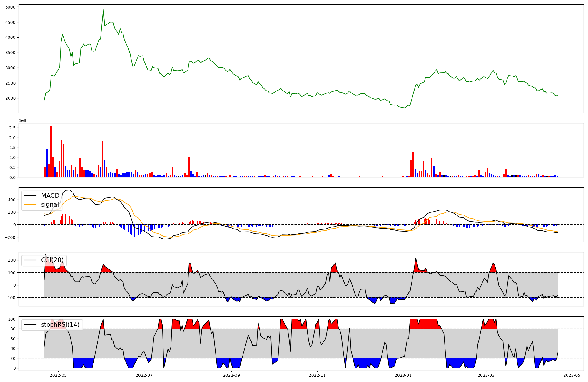Click the CCI(20) legend entry
This screenshot has width=588, height=382.
click(52, 260)
